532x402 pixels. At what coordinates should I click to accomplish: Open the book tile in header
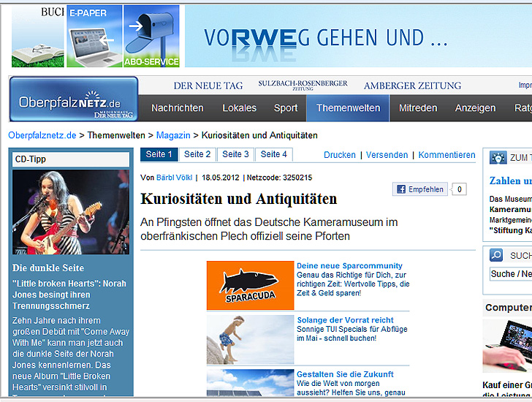(x=38, y=36)
